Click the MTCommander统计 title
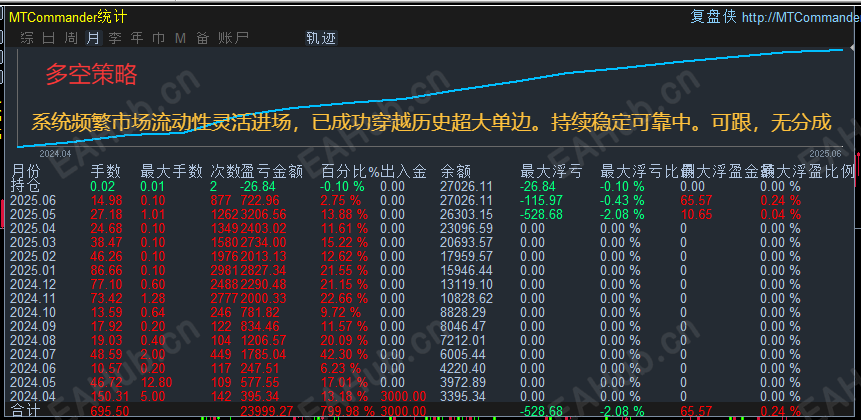This screenshot has height=420, width=861. point(68,18)
